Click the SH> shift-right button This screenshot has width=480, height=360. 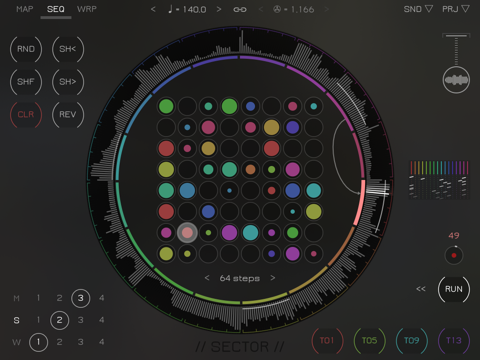[x=68, y=82]
